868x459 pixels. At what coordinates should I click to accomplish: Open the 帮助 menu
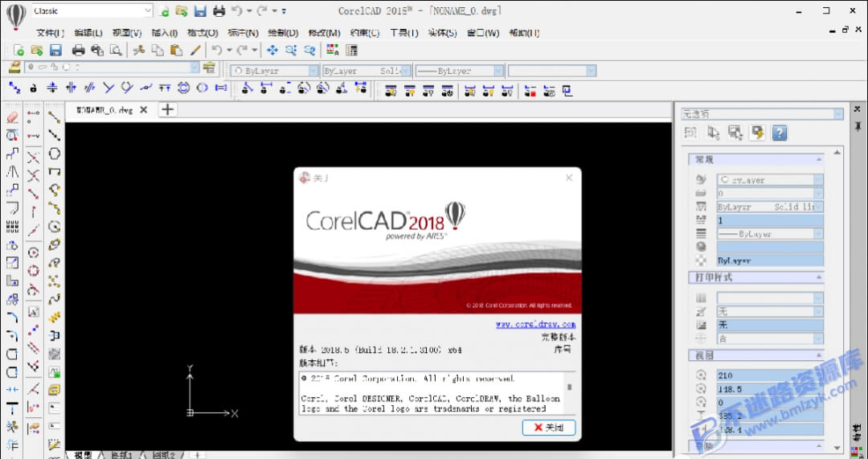pos(525,33)
